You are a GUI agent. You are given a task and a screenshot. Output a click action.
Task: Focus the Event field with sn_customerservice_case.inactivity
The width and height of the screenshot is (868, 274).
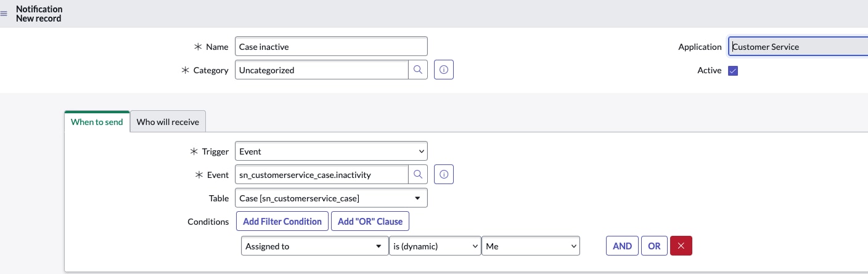tap(322, 175)
